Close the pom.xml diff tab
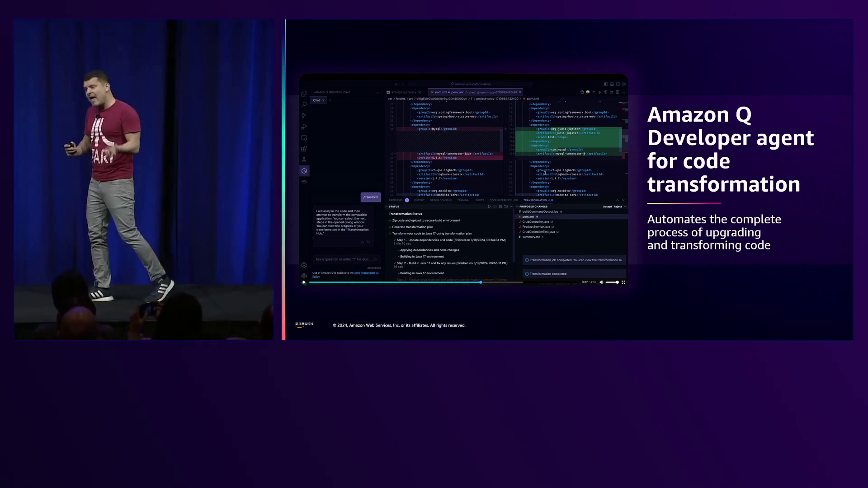Screen dimensions: 868x488 click(x=520, y=92)
